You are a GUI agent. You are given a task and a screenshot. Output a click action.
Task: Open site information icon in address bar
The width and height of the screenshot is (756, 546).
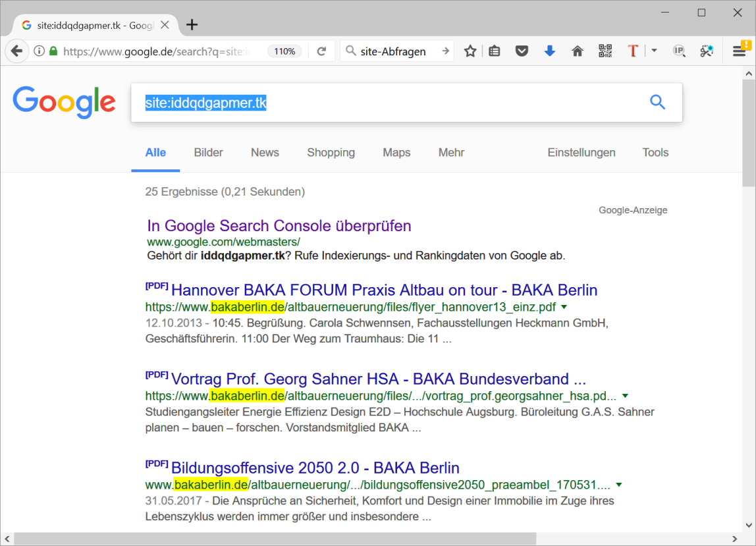tap(39, 51)
